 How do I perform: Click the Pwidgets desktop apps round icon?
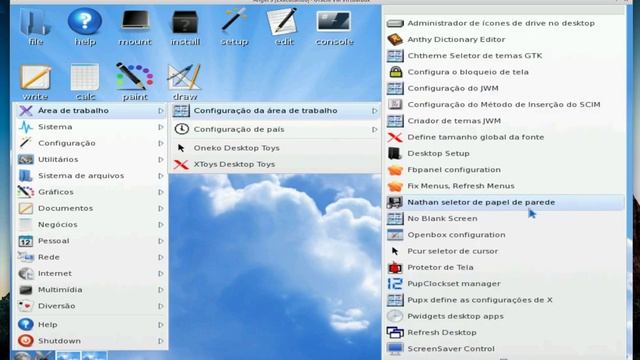tap(395, 316)
